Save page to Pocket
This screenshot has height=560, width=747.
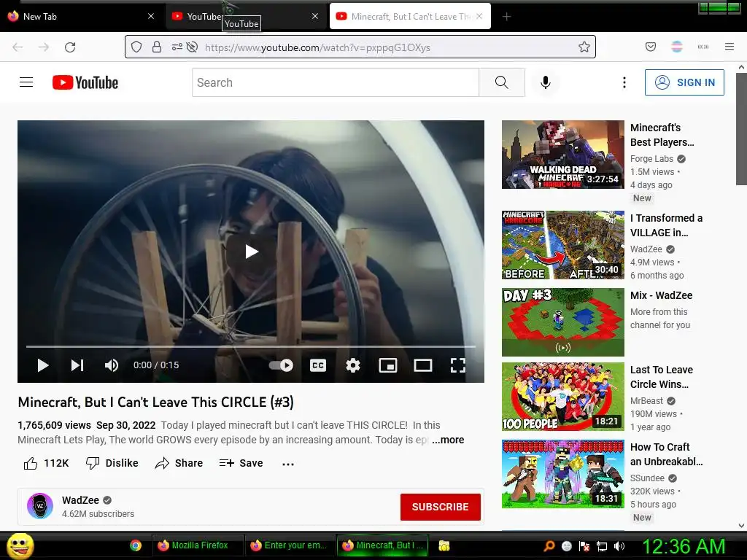650,47
